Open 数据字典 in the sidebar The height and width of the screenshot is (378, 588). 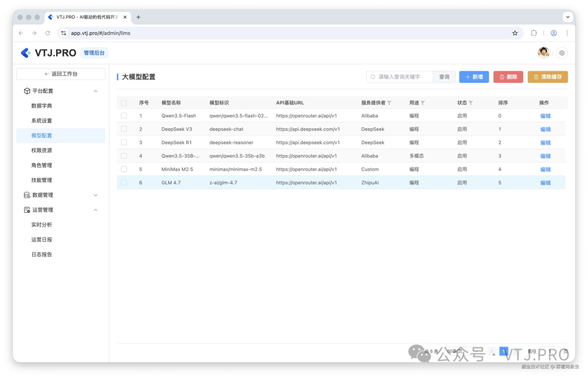pos(41,106)
